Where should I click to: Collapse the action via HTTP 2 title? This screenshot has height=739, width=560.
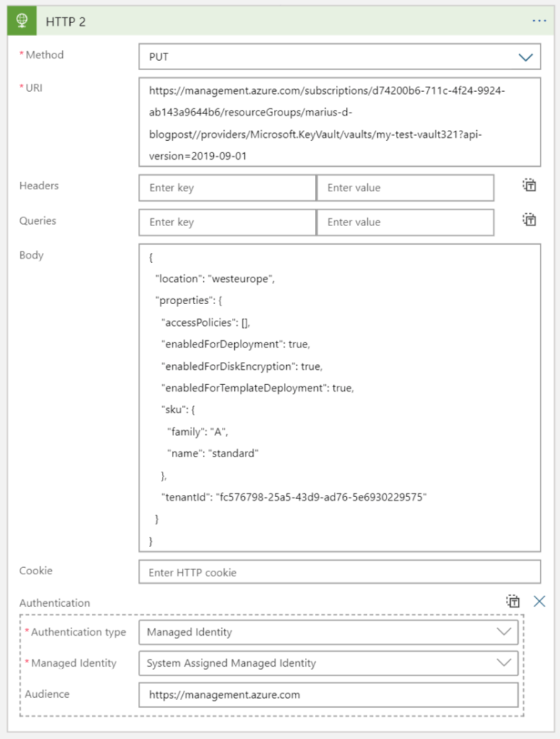[66, 22]
